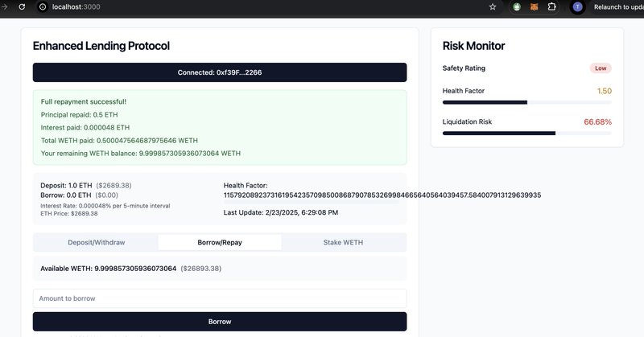The image size is (644, 337).
Task: Click the Amount to borrow field
Action: (x=220, y=298)
